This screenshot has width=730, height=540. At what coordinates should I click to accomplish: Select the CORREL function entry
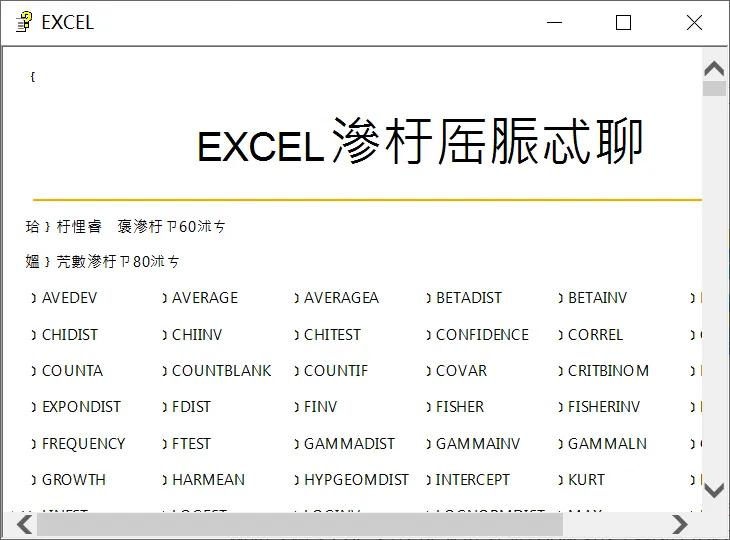pos(595,335)
